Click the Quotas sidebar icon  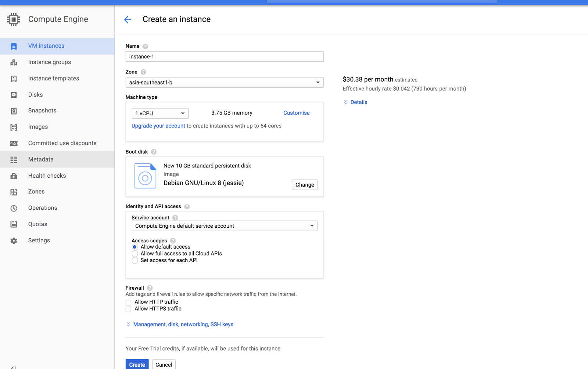[14, 224]
